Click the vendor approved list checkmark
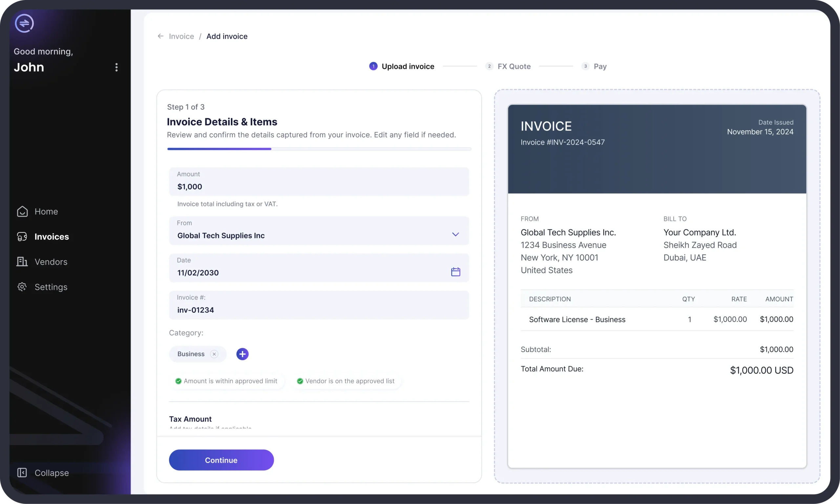The height and width of the screenshot is (504, 840). pyautogui.click(x=300, y=381)
